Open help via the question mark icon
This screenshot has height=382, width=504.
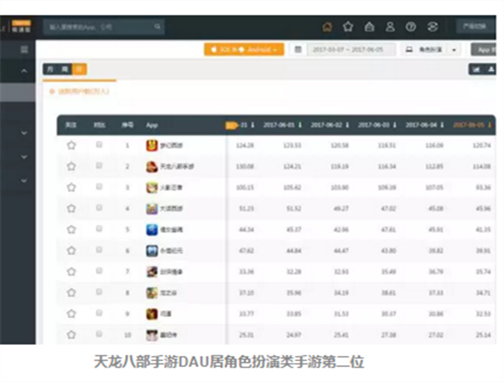click(411, 27)
